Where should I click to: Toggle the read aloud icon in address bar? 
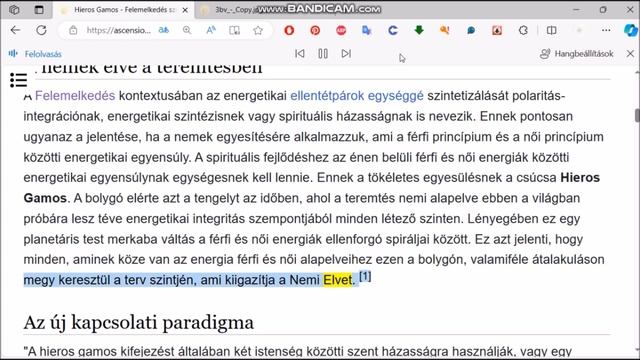pyautogui.click(x=211, y=30)
